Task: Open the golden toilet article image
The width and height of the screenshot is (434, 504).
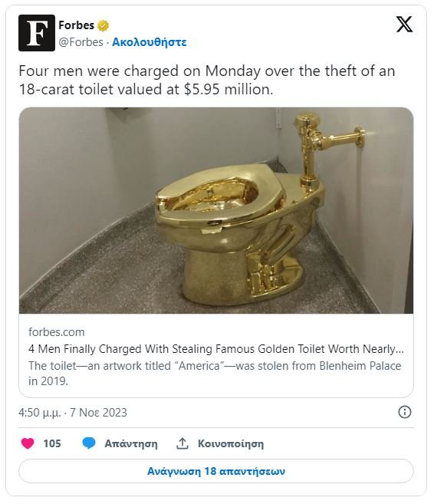Action: [x=216, y=210]
